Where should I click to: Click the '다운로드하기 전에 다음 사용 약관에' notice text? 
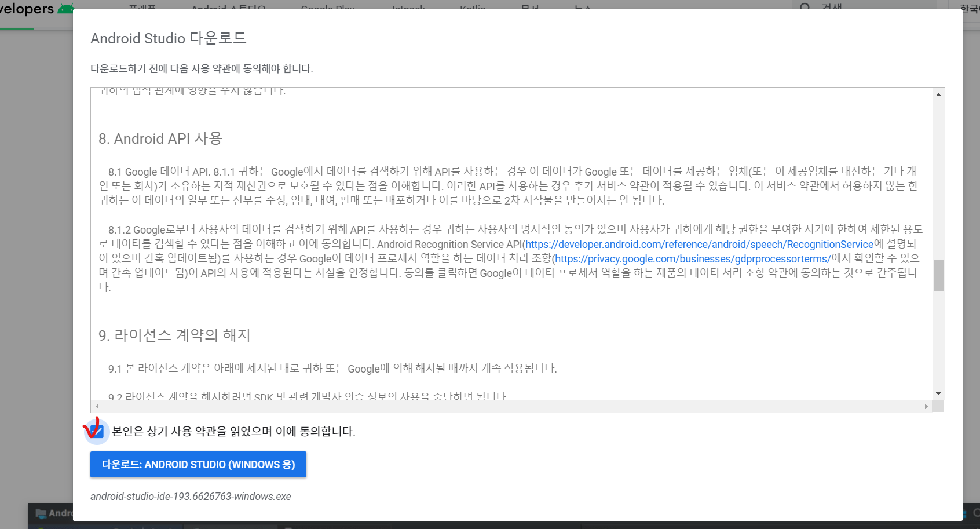click(x=202, y=69)
